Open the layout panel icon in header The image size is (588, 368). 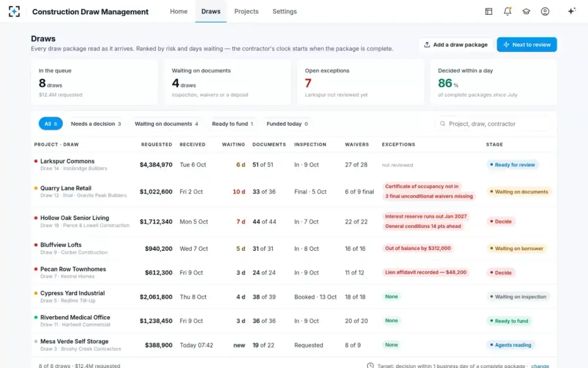click(489, 11)
